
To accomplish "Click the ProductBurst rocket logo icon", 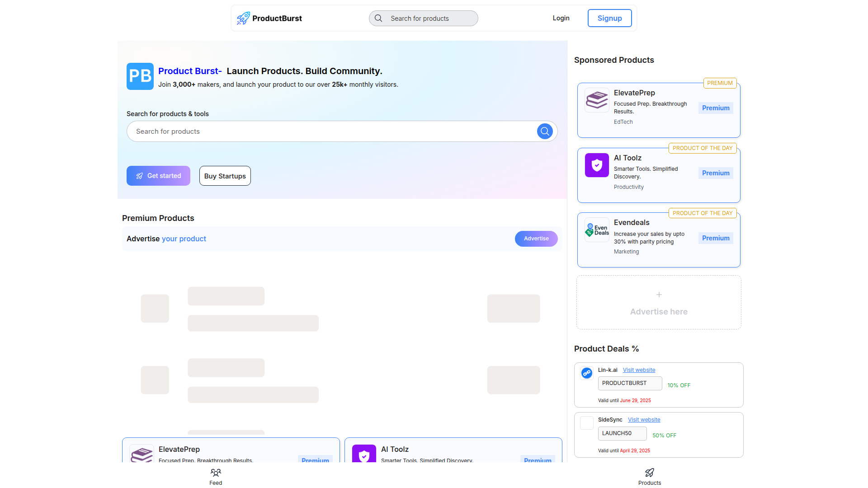I will [243, 18].
